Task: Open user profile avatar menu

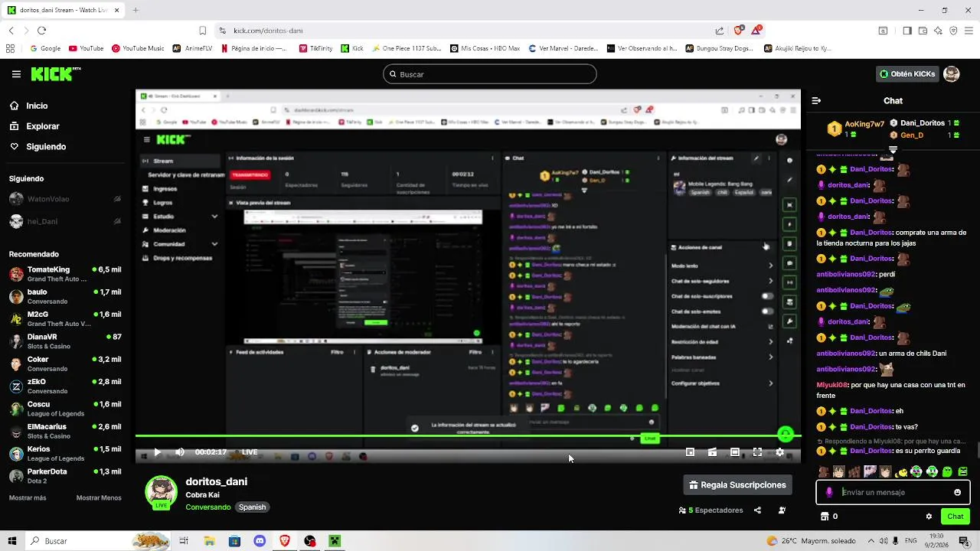Action: point(951,74)
